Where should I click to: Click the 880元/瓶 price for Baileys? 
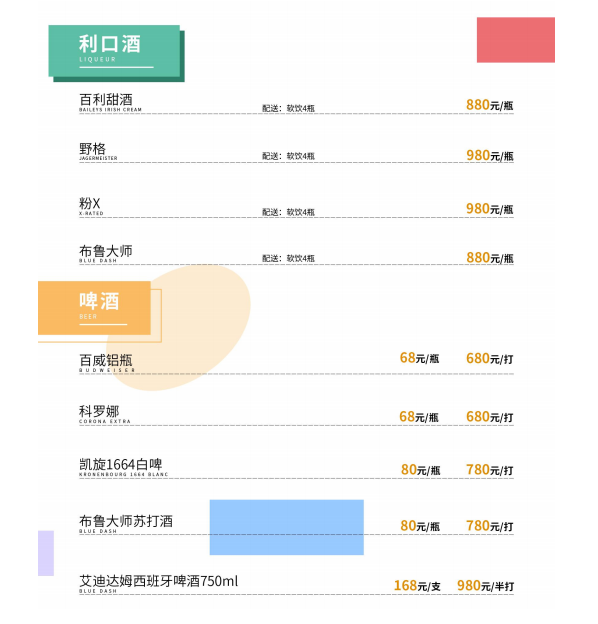point(489,105)
